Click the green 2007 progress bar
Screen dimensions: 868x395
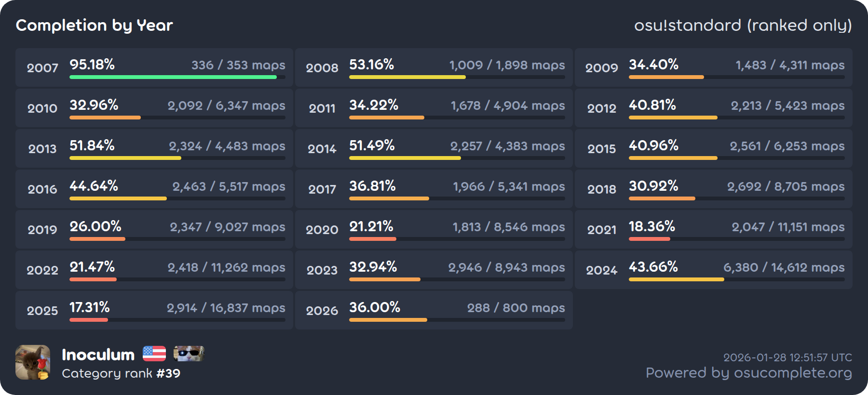pyautogui.click(x=173, y=77)
